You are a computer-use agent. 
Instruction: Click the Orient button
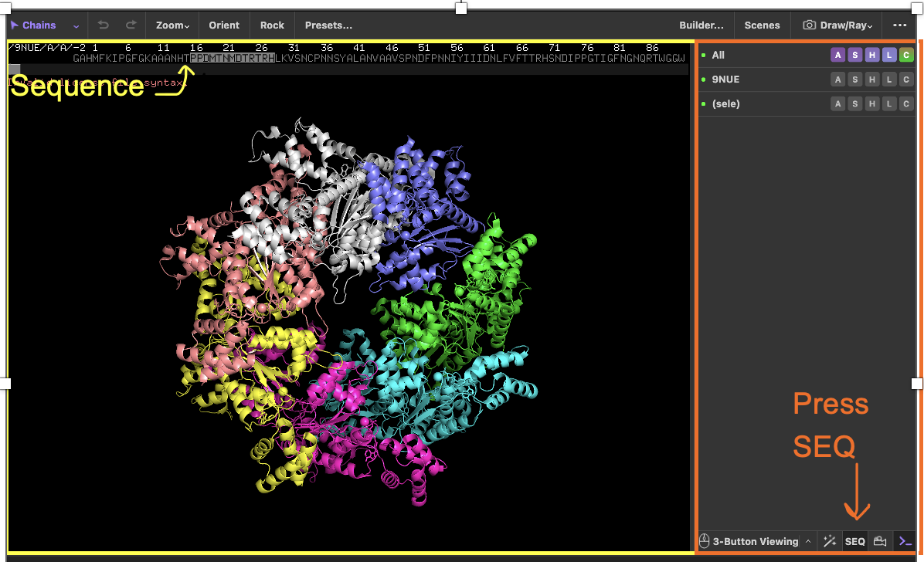pos(224,25)
